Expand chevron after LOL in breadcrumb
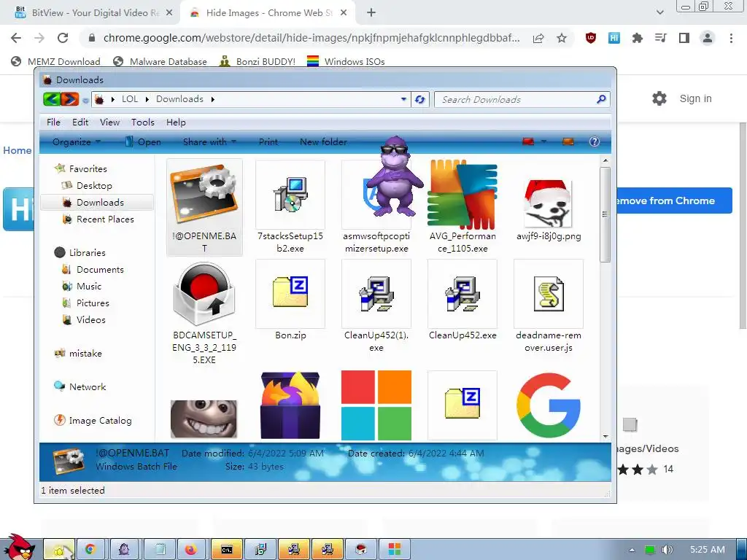This screenshot has height=560, width=747. point(147,99)
